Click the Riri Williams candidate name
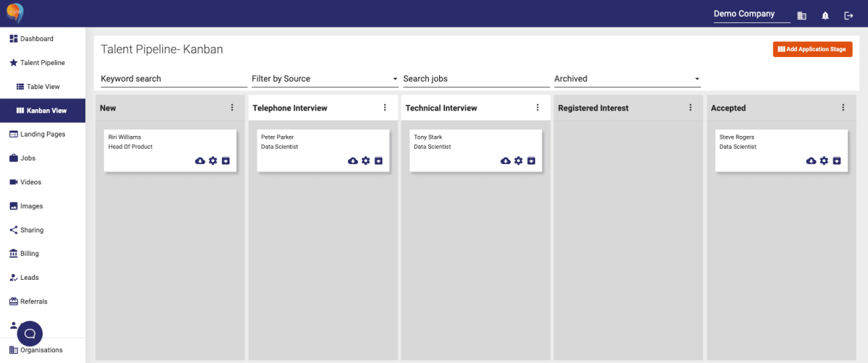This screenshot has height=363, width=868. point(124,137)
